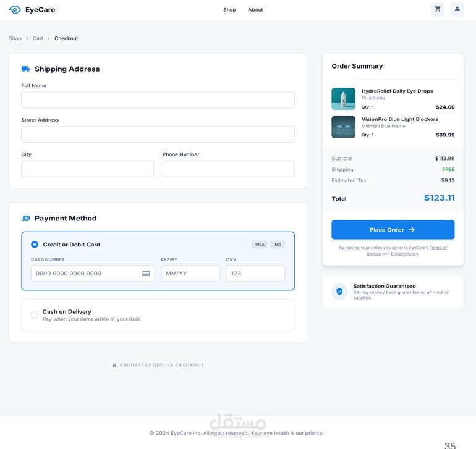The width and height of the screenshot is (476, 449).
Task: Click the payment method cash icon
Action: (x=25, y=218)
